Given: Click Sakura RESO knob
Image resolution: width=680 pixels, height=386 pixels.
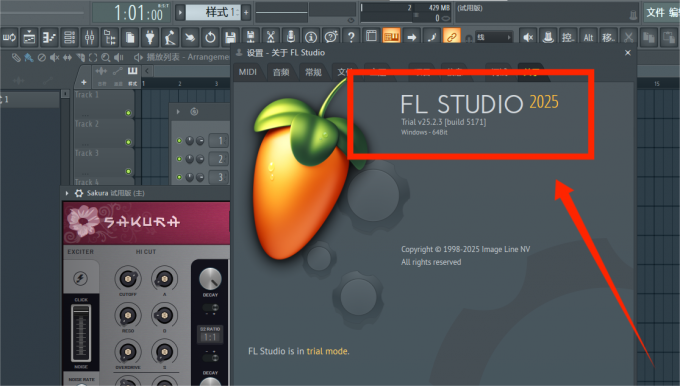Looking at the screenshot, I should (x=128, y=315).
